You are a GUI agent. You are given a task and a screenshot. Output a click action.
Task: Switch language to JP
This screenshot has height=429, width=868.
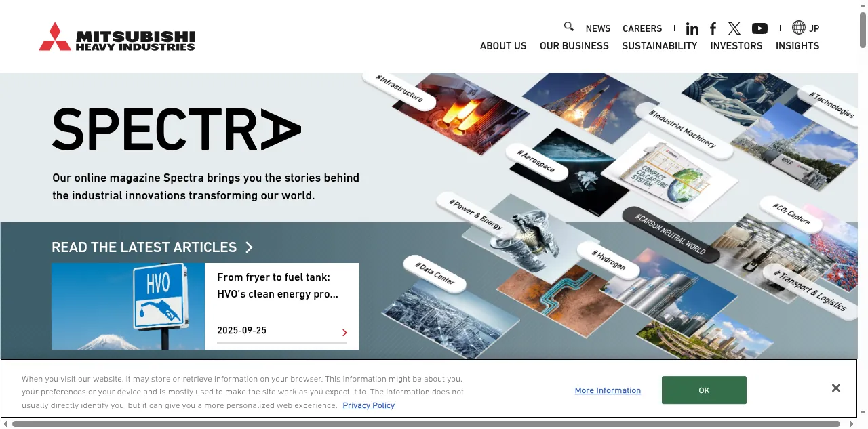coord(814,28)
